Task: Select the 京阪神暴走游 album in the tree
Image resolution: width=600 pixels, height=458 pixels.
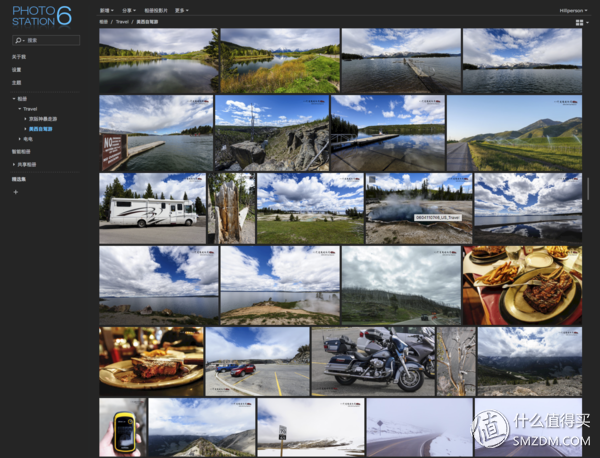Action: [43, 119]
